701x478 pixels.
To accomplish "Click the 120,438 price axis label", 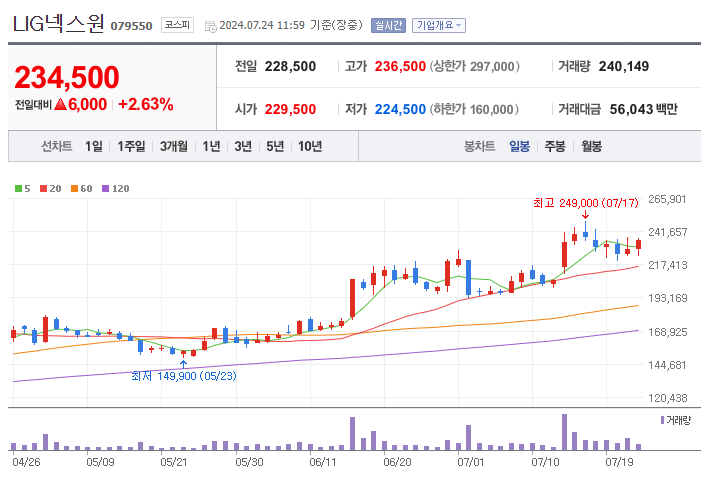I will point(667,398).
